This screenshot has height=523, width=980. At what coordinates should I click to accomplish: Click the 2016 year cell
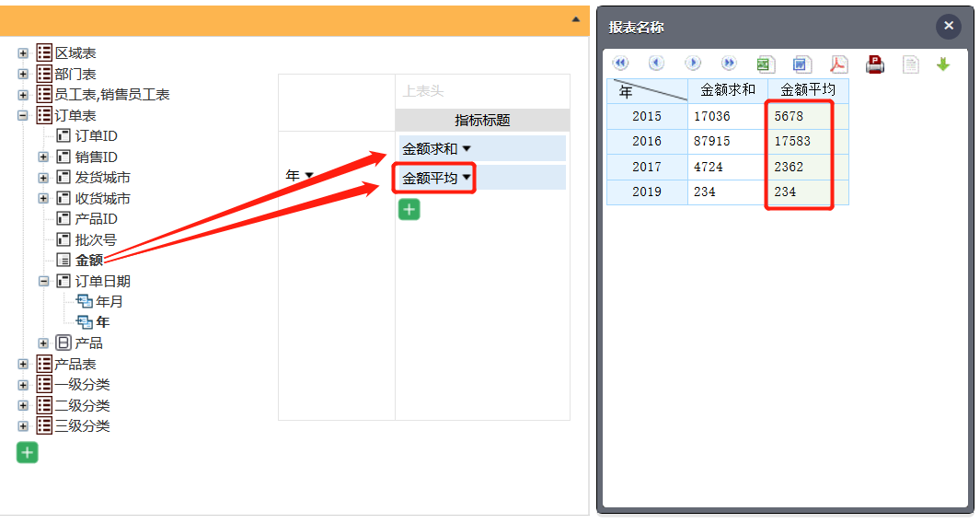click(647, 142)
